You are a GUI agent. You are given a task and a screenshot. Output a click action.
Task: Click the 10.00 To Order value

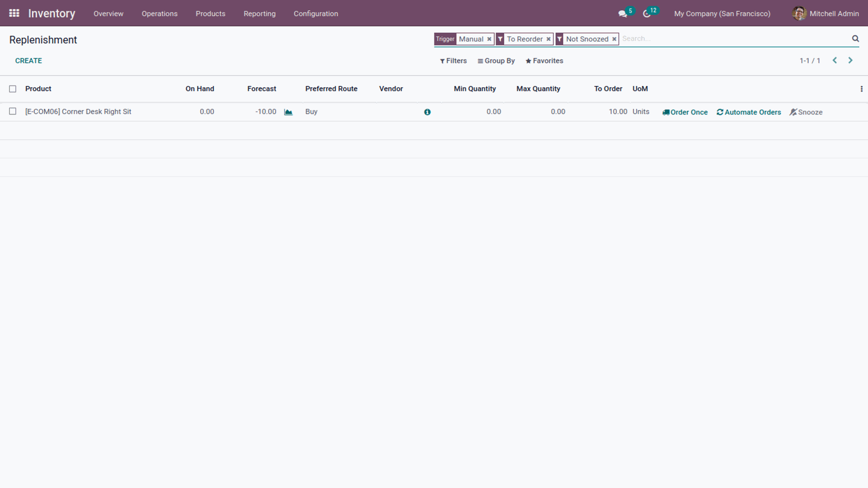(x=618, y=112)
